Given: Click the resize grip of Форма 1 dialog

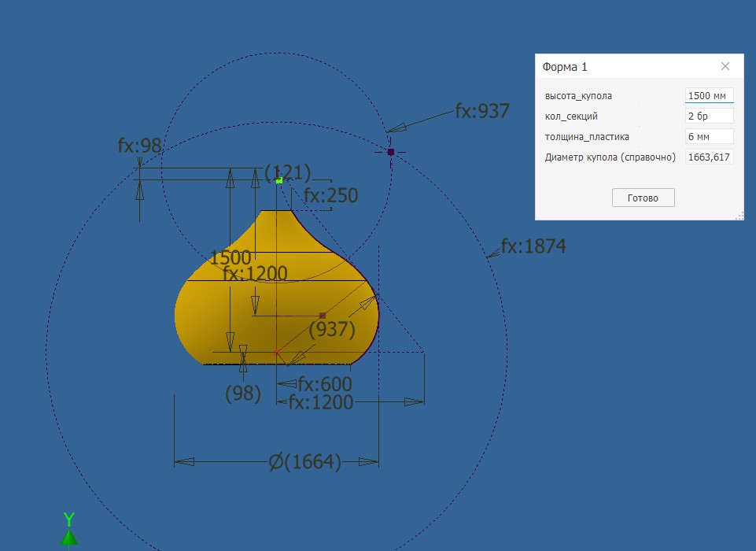Looking at the screenshot, I should pyautogui.click(x=739, y=216).
